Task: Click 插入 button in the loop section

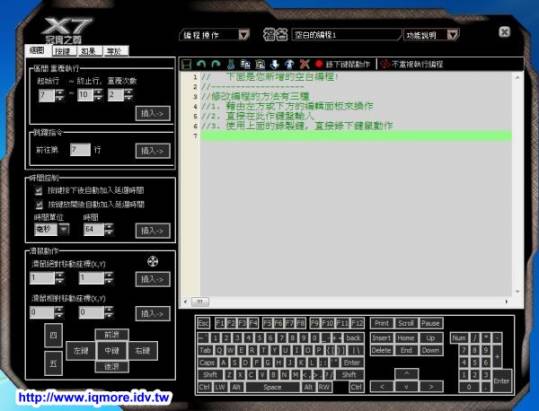Action: [x=153, y=113]
